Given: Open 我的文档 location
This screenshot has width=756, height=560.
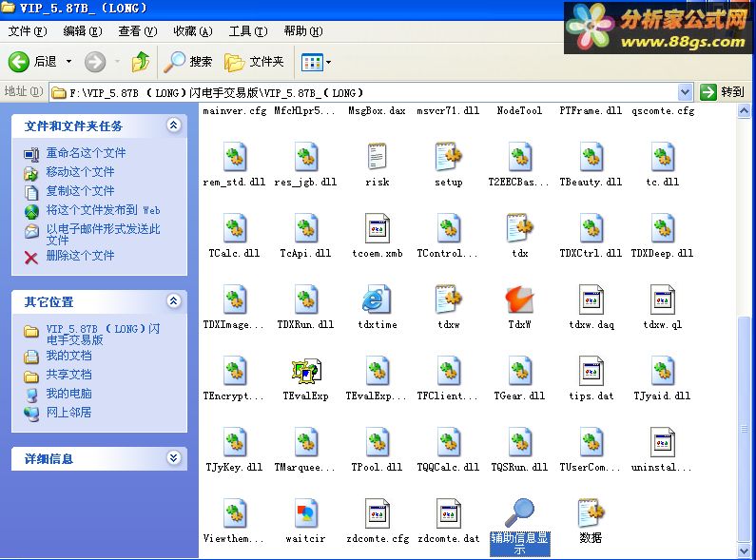Looking at the screenshot, I should click(68, 356).
